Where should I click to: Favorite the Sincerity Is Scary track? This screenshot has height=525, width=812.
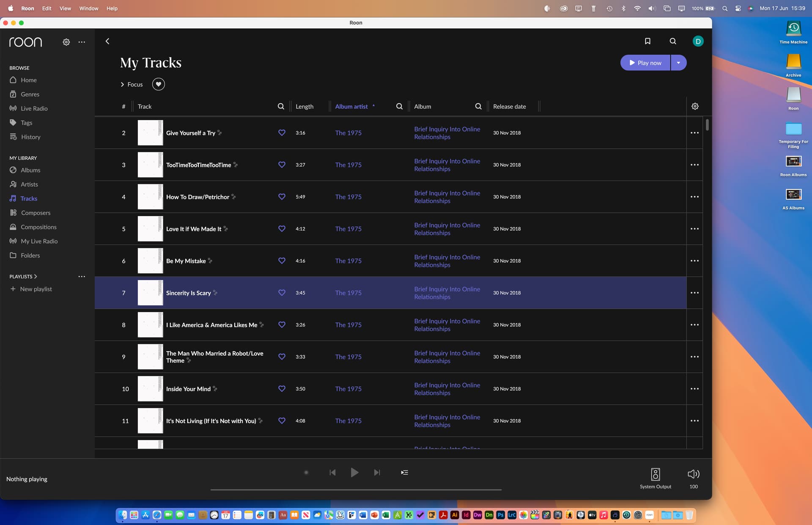[282, 293]
